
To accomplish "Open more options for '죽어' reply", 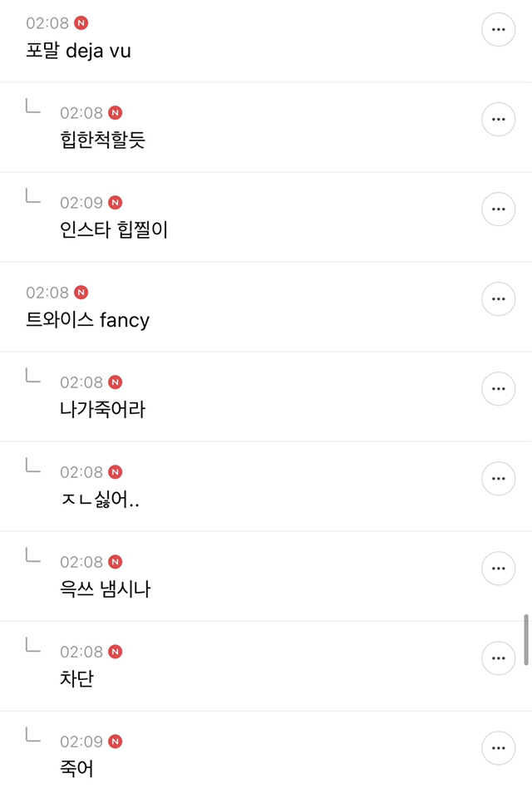I will click(x=498, y=748).
